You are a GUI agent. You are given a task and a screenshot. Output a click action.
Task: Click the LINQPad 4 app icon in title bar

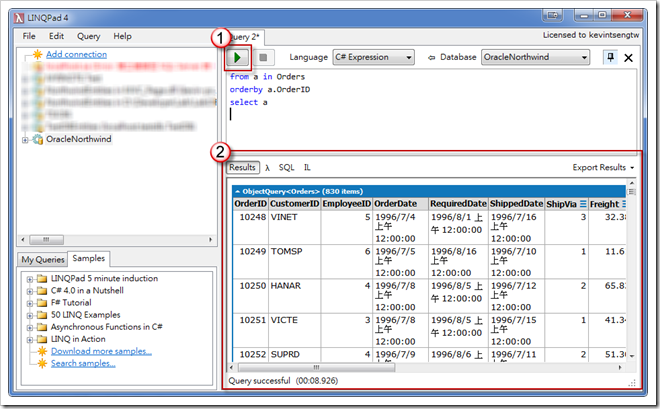(19, 18)
